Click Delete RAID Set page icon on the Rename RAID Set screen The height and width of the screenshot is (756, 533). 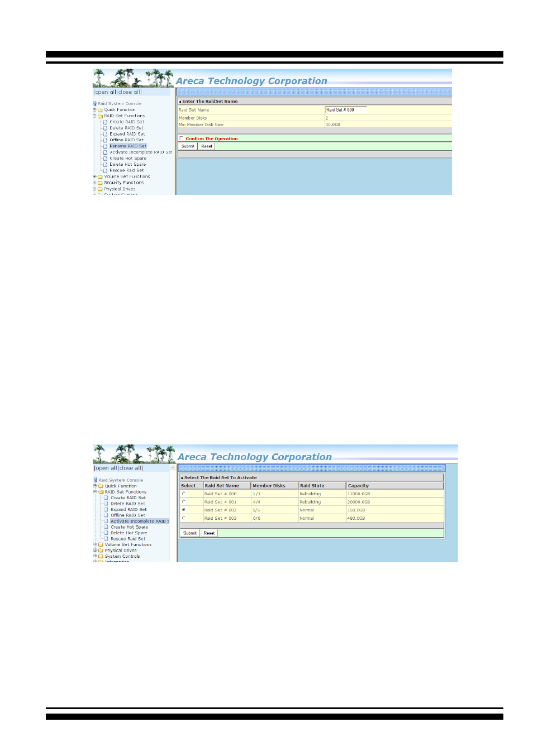pyautogui.click(x=105, y=128)
